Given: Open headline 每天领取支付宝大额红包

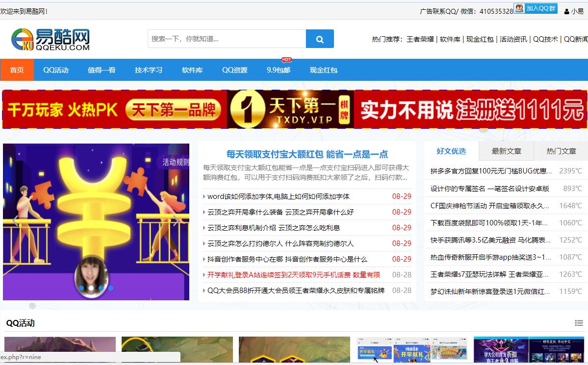Looking at the screenshot, I should pos(307,154).
